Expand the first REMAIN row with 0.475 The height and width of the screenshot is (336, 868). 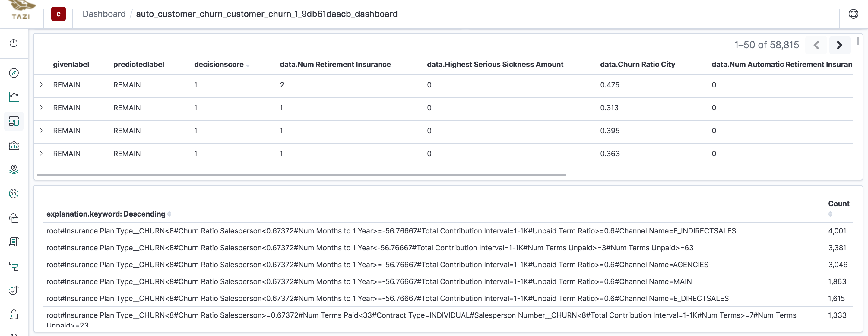[41, 84]
